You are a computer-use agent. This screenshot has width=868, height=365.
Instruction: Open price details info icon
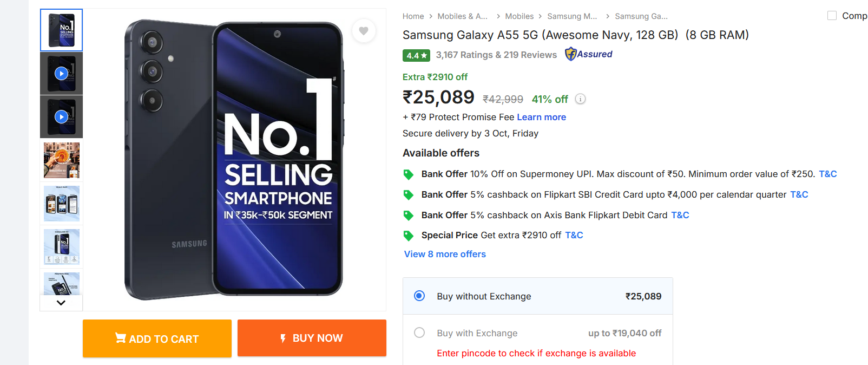(580, 99)
